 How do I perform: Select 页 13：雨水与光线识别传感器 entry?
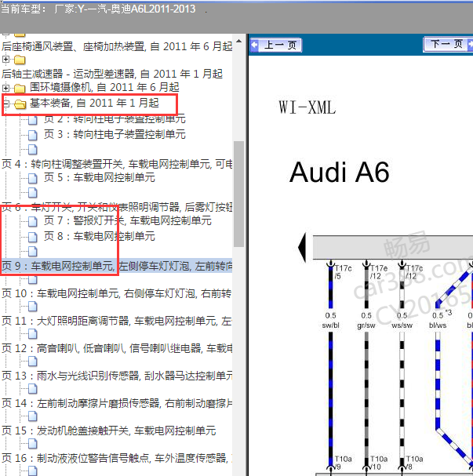point(117,376)
